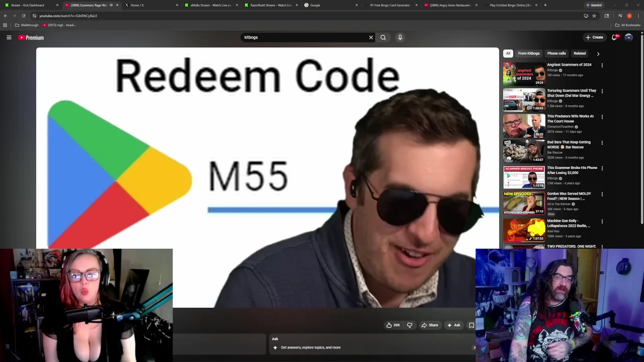Dislike the video with thumbs down

click(x=410, y=325)
